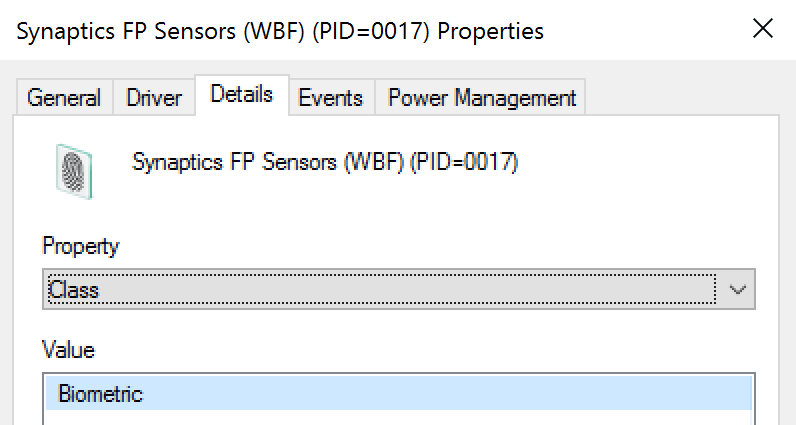Click the Property field label
Image resolution: width=796 pixels, height=425 pixels.
[81, 246]
